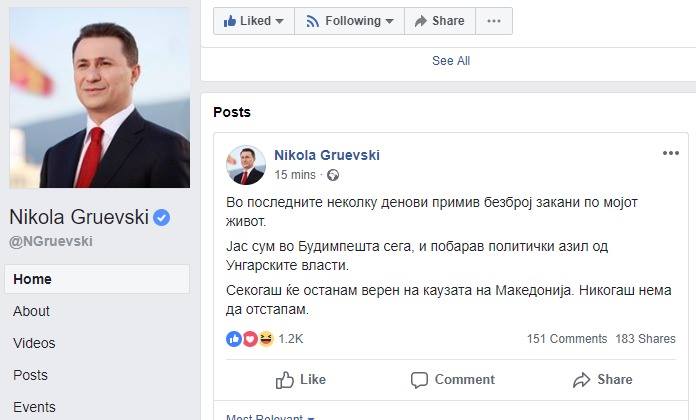This screenshot has height=420, width=696.
Task: Click the blue verified badge next to page name
Action: point(161,218)
